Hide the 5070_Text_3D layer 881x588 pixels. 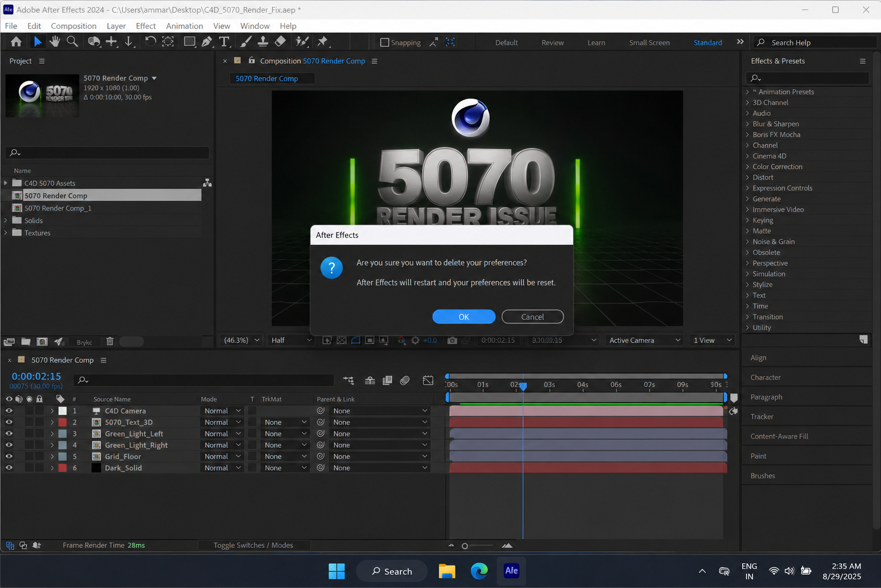click(9, 422)
